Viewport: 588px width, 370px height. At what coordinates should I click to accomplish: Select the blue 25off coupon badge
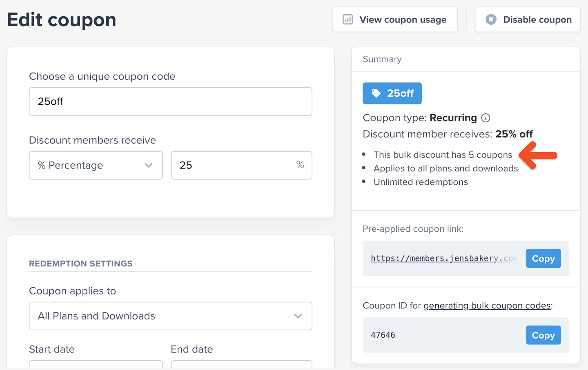pyautogui.click(x=392, y=93)
